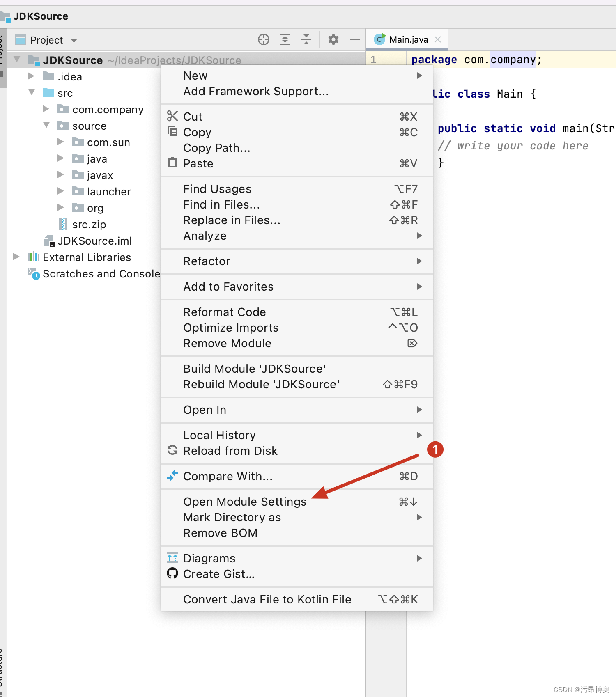Open the Refactor submenu

point(297,261)
